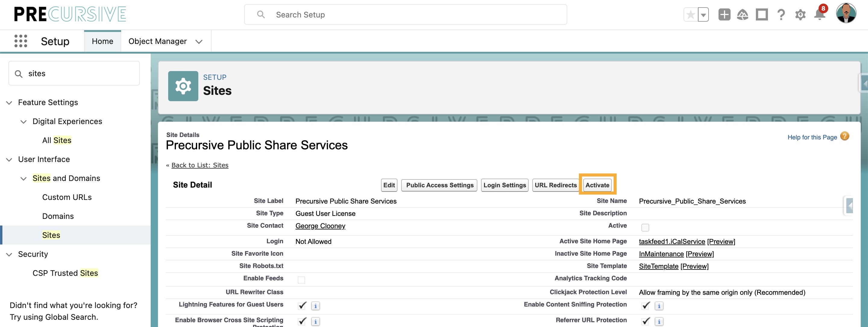This screenshot has width=868, height=327.
Task: Open notifications bell with 8 alerts
Action: [819, 14]
